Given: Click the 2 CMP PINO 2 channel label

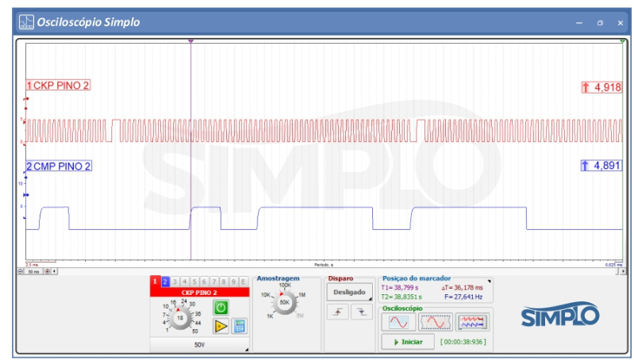Looking at the screenshot, I should (x=59, y=166).
